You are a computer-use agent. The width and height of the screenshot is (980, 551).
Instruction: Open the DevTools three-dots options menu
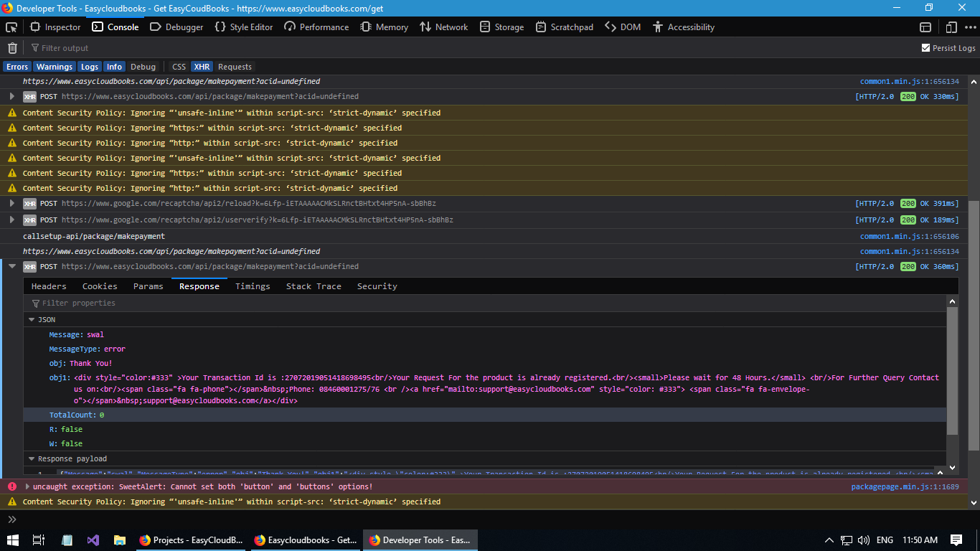click(971, 27)
